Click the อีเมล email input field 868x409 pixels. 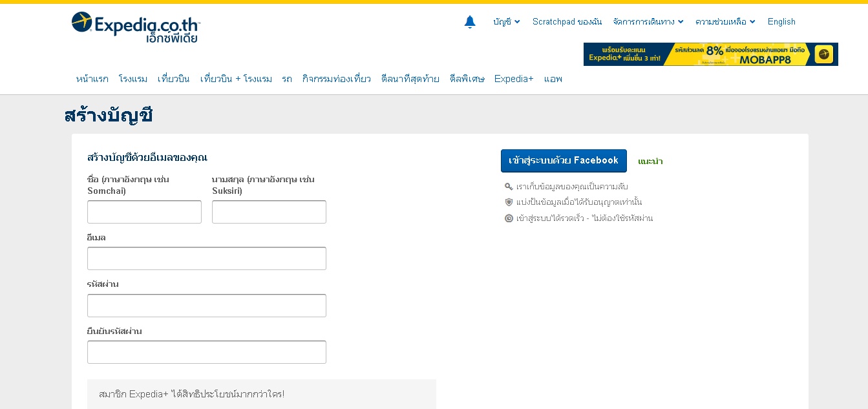[207, 258]
